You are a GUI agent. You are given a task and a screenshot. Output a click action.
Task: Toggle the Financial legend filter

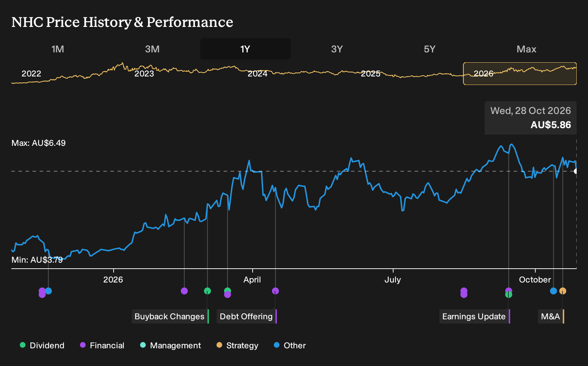click(102, 345)
